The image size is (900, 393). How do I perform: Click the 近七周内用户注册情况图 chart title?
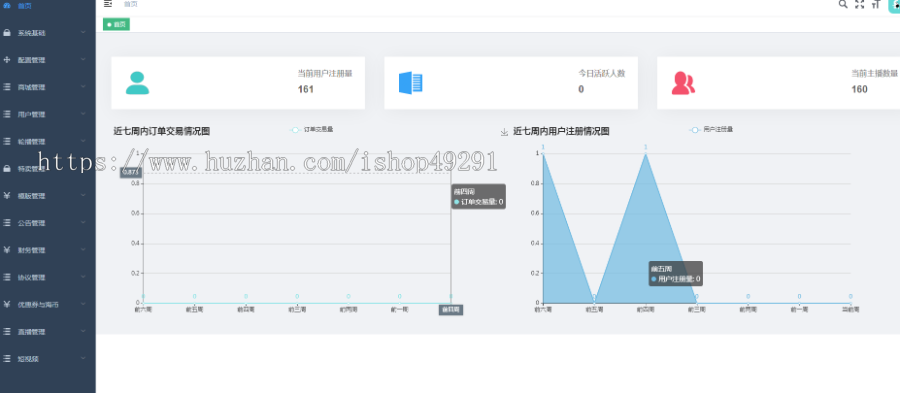pyautogui.click(x=561, y=131)
